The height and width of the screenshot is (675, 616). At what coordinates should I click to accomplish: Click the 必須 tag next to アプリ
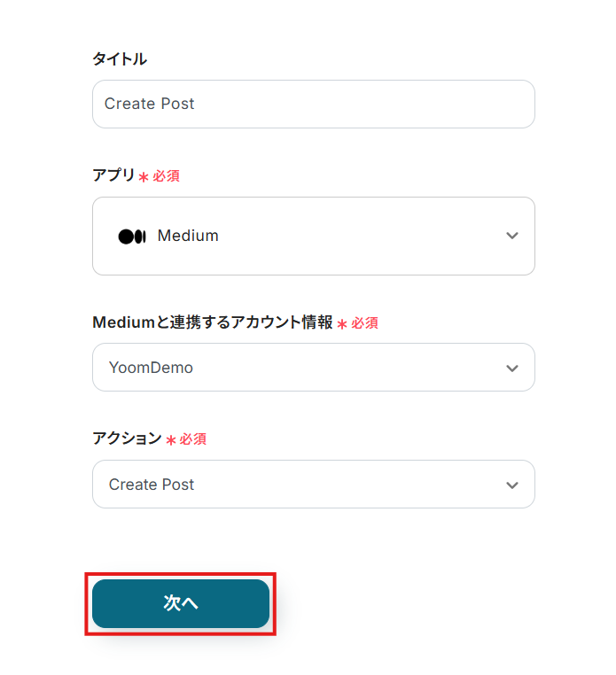166,176
